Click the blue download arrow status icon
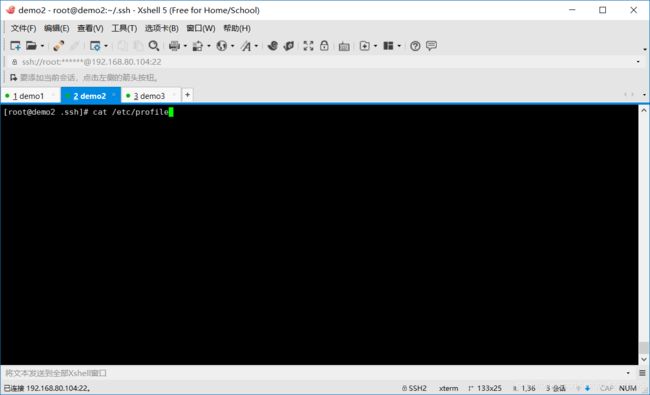Viewport: 650px width, 395px height. pyautogui.click(x=587, y=388)
